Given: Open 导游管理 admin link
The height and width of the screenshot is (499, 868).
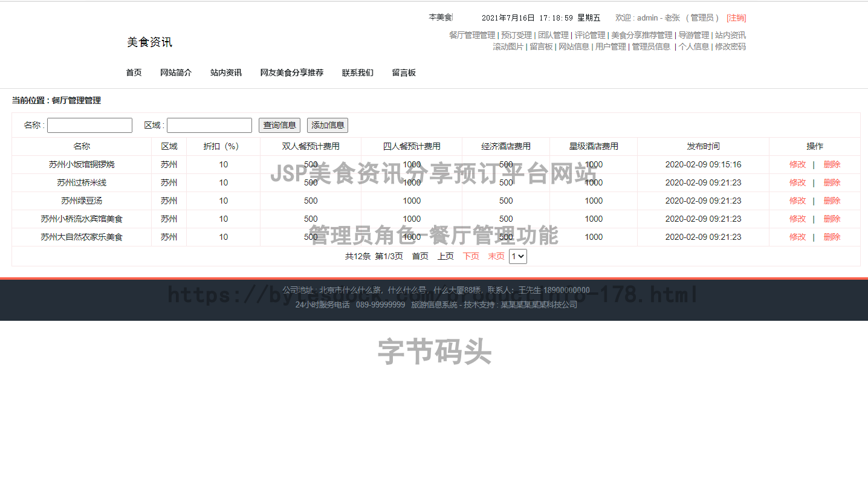Looking at the screenshot, I should [x=694, y=35].
